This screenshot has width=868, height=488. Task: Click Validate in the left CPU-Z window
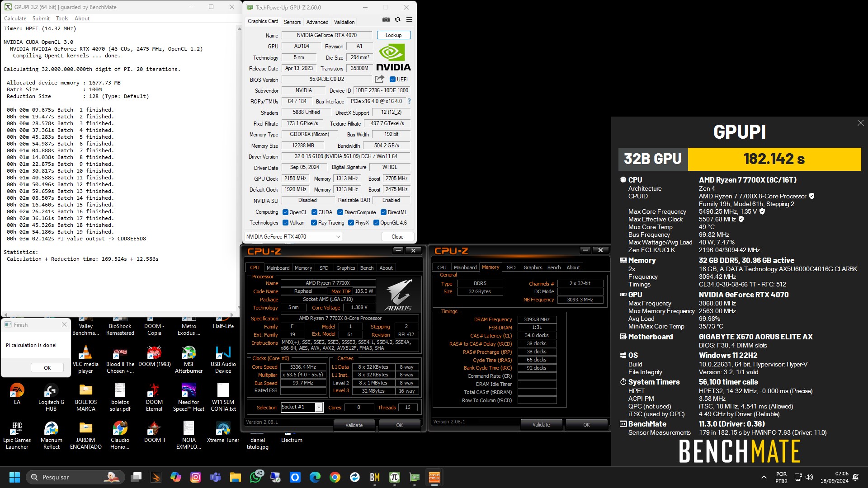[354, 425]
